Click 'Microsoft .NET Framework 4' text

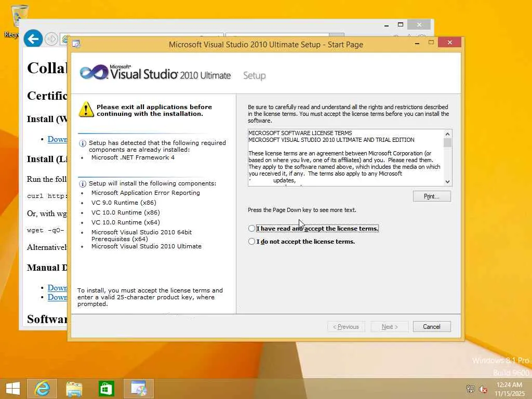click(133, 157)
